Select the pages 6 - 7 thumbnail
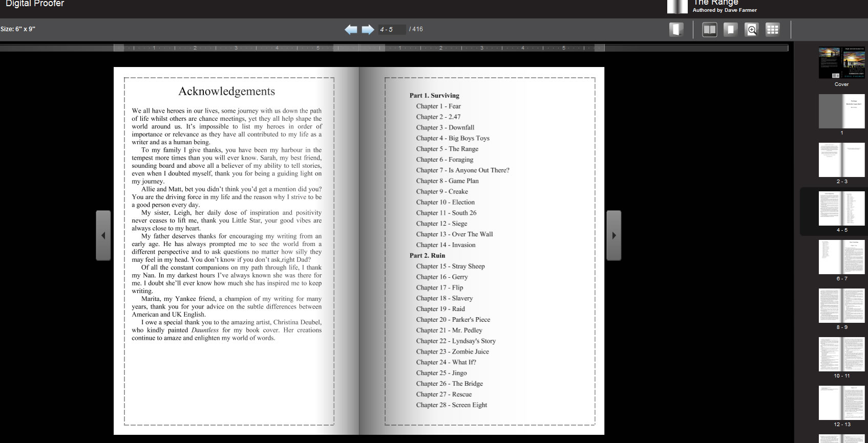Viewport: 868px width, 443px height. pyautogui.click(x=841, y=257)
